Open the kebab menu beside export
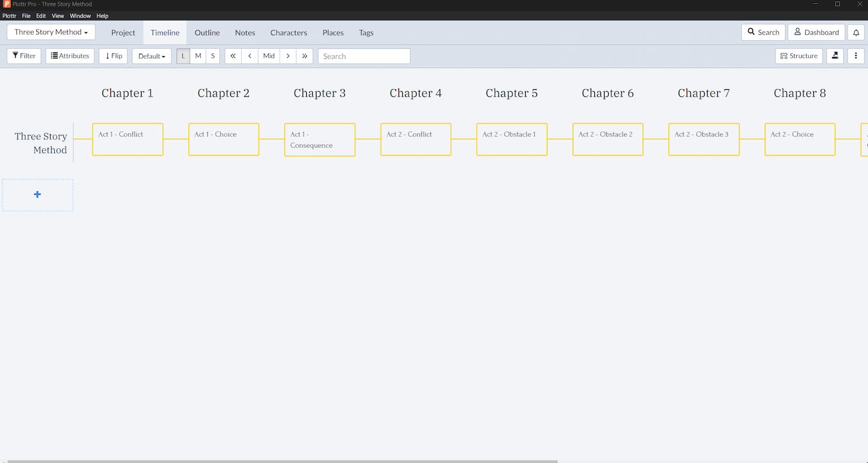Screen dimensions: 868x463 tap(855, 55)
